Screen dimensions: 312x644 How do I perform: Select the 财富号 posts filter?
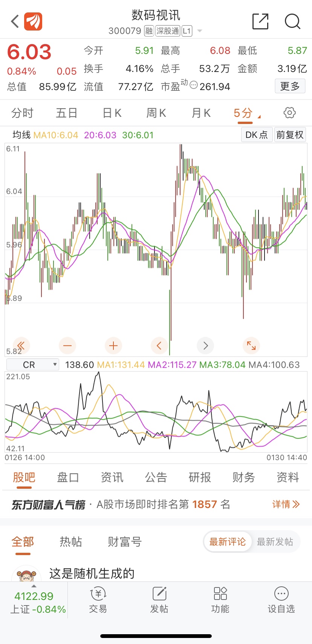coord(125,542)
